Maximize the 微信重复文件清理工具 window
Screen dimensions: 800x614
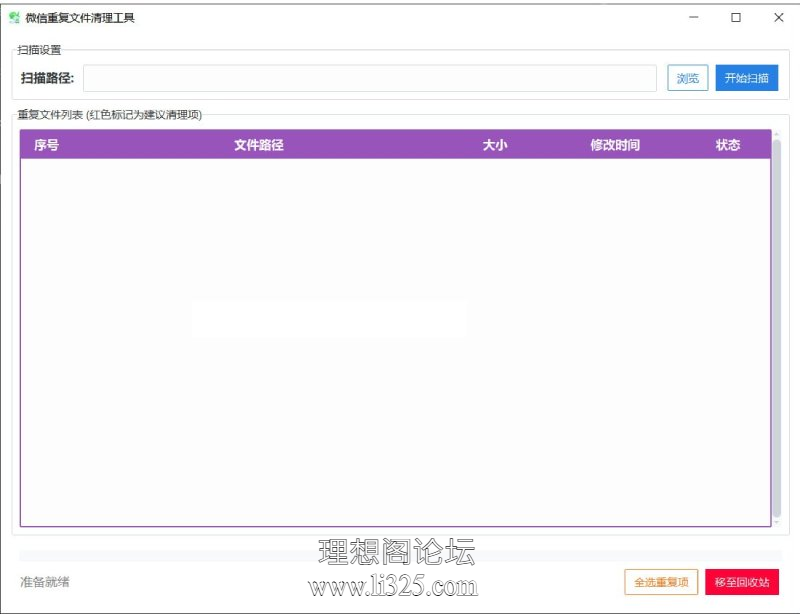tap(736, 17)
